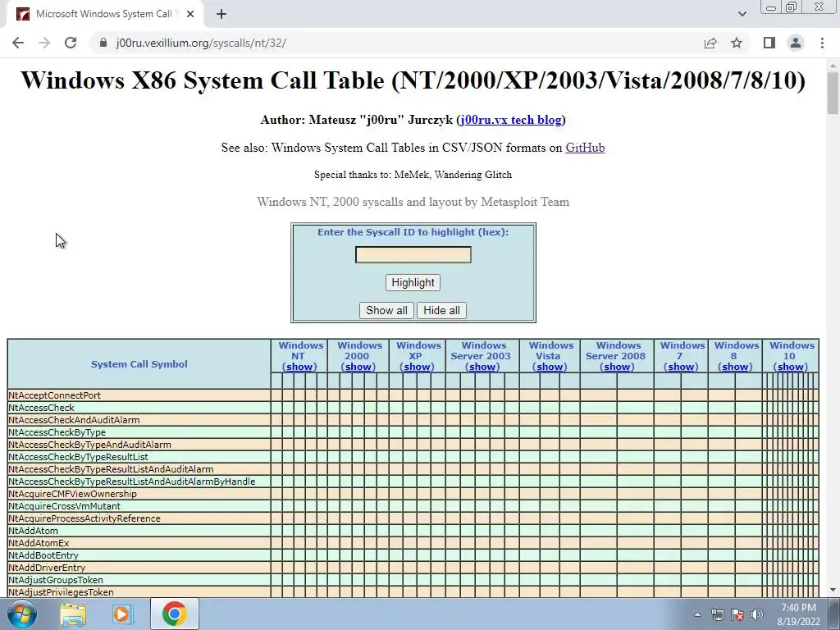This screenshot has width=840, height=630.
Task: Show Windows 10 columns
Action: pos(791,367)
